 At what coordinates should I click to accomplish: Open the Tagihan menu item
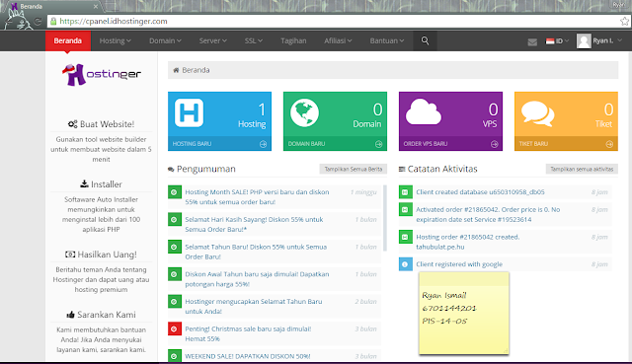(293, 40)
